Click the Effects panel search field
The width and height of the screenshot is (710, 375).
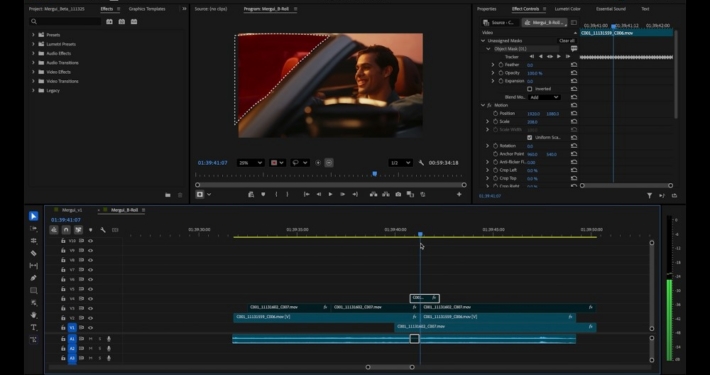pyautogui.click(x=66, y=21)
